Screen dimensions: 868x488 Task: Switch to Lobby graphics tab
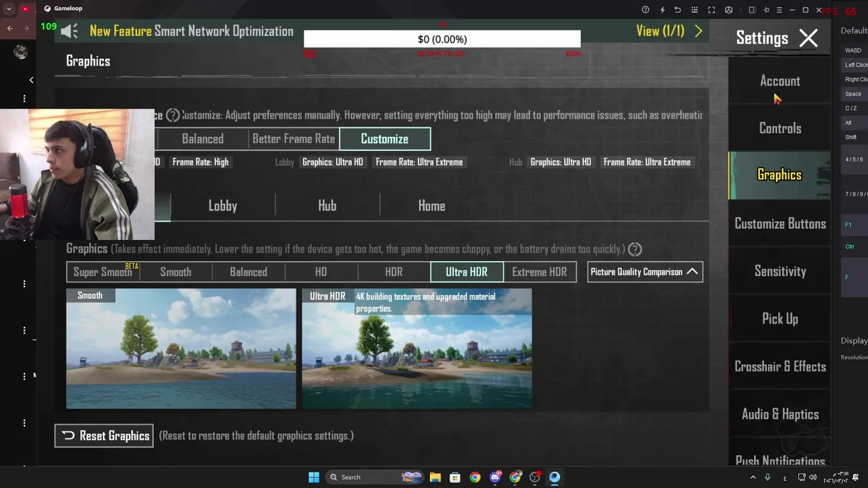pyautogui.click(x=222, y=206)
